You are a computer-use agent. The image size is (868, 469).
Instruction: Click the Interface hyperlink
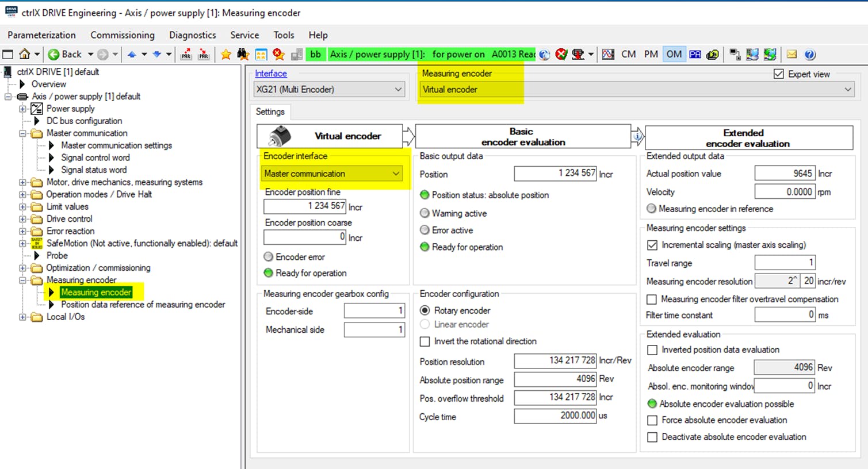click(x=270, y=74)
